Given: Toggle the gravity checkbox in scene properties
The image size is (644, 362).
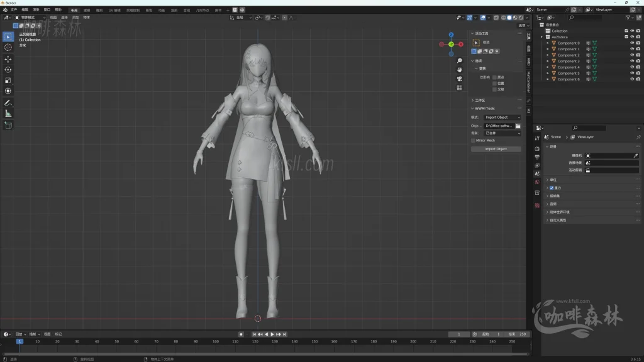Looking at the screenshot, I should click(552, 188).
